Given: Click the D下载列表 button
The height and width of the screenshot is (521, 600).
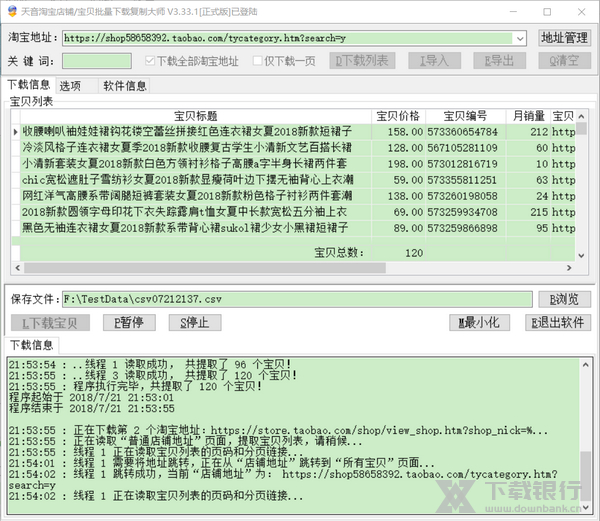Looking at the screenshot, I should coord(362,61).
